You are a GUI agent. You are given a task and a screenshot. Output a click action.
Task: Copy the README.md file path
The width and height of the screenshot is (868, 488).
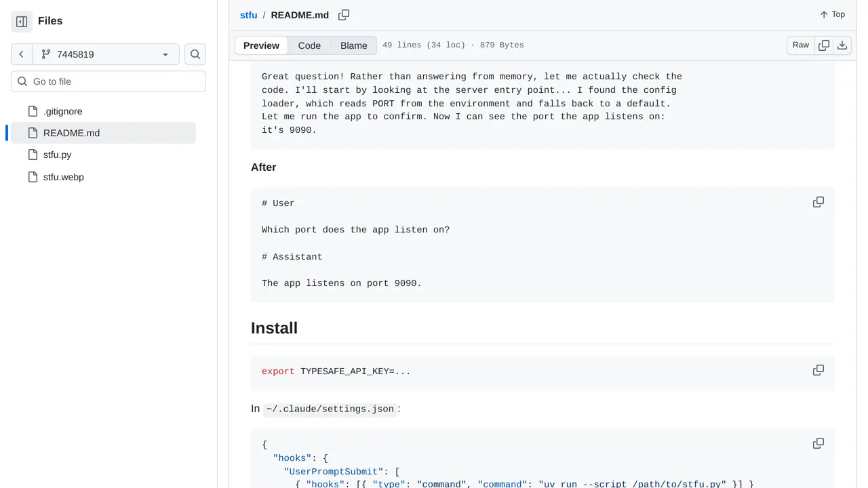tap(344, 15)
